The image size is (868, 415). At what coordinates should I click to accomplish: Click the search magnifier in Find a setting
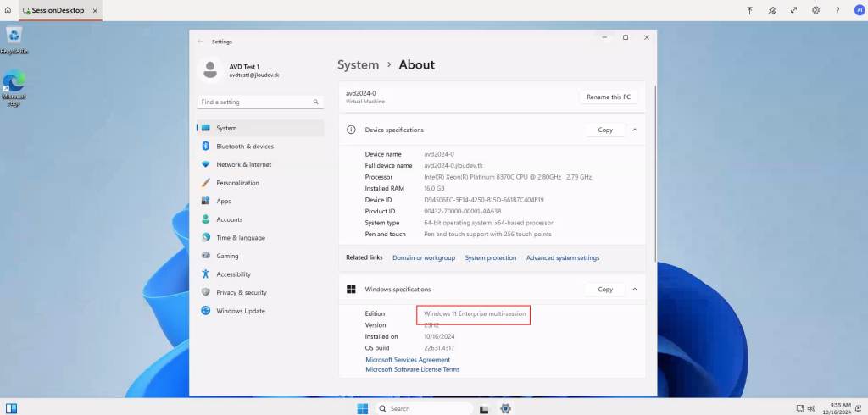pyautogui.click(x=315, y=102)
